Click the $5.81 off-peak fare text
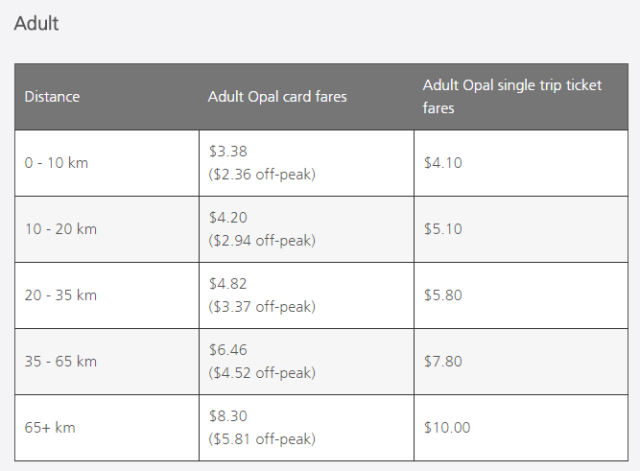Viewport: 640px width, 471px height. click(x=262, y=438)
